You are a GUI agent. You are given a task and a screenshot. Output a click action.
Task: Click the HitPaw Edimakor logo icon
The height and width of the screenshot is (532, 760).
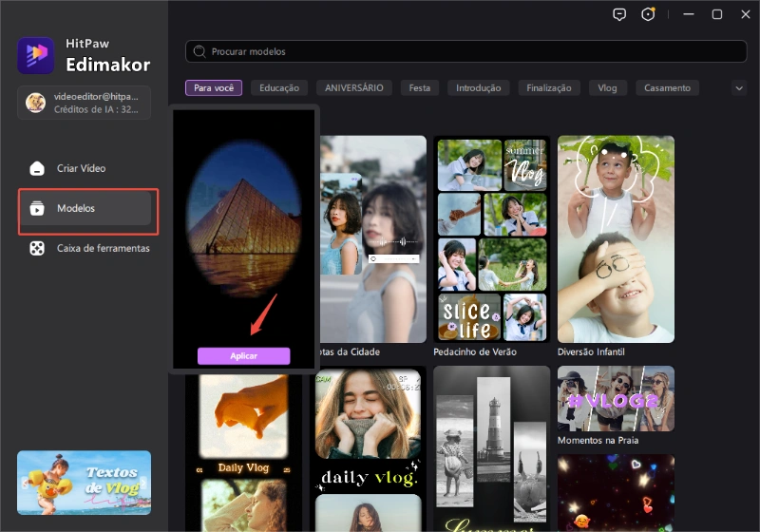36,55
